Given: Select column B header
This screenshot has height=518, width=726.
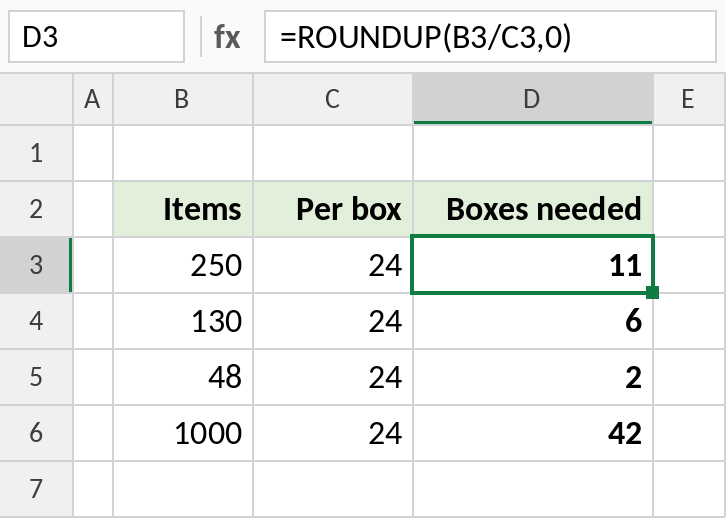Looking at the screenshot, I should coord(183,99).
